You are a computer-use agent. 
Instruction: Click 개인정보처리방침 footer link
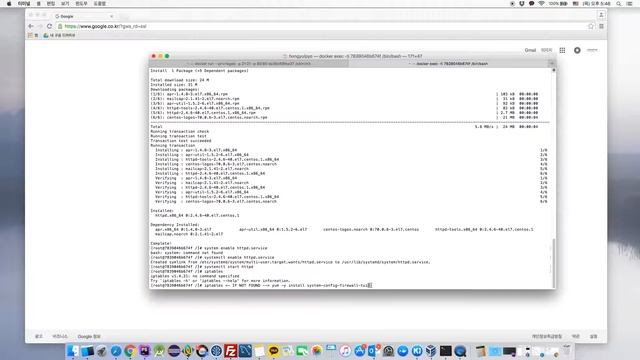547,336
